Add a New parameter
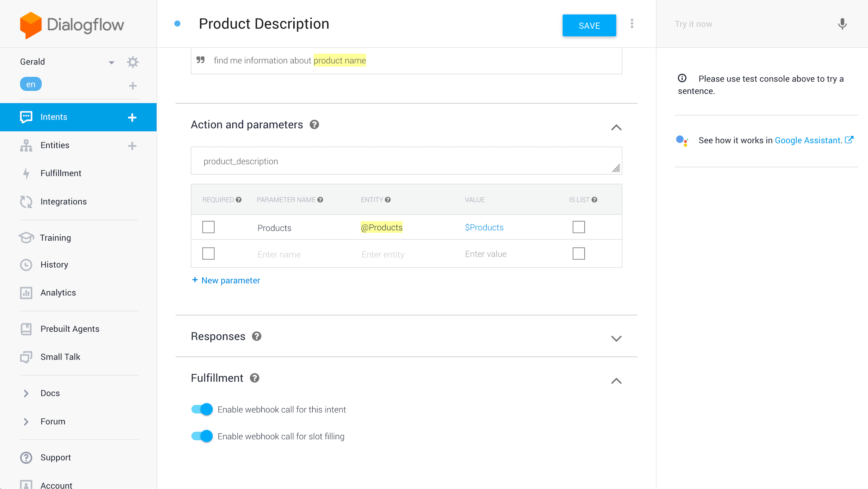 click(x=226, y=281)
